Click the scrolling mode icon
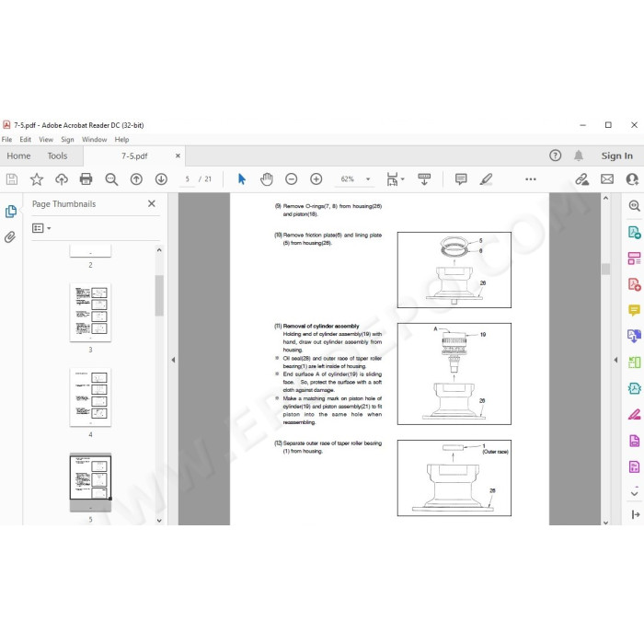 (424, 179)
